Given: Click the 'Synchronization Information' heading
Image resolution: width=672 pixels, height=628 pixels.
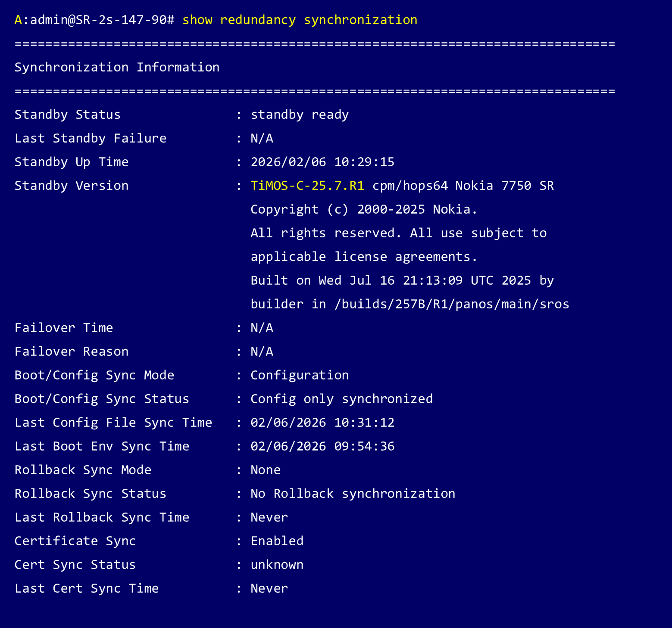Looking at the screenshot, I should (x=117, y=67).
